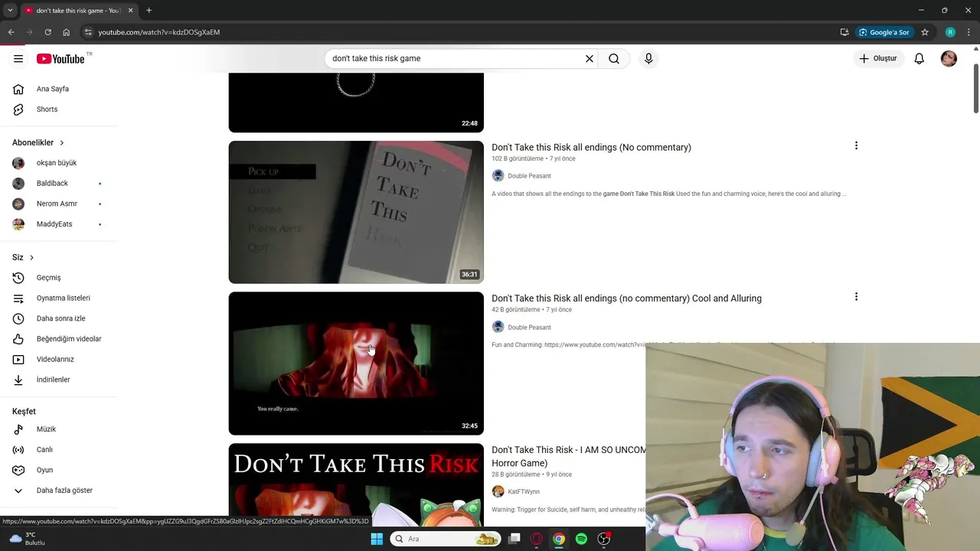The width and height of the screenshot is (980, 551).
Task: Open the tab search dropdown arrow
Action: pos(10,11)
